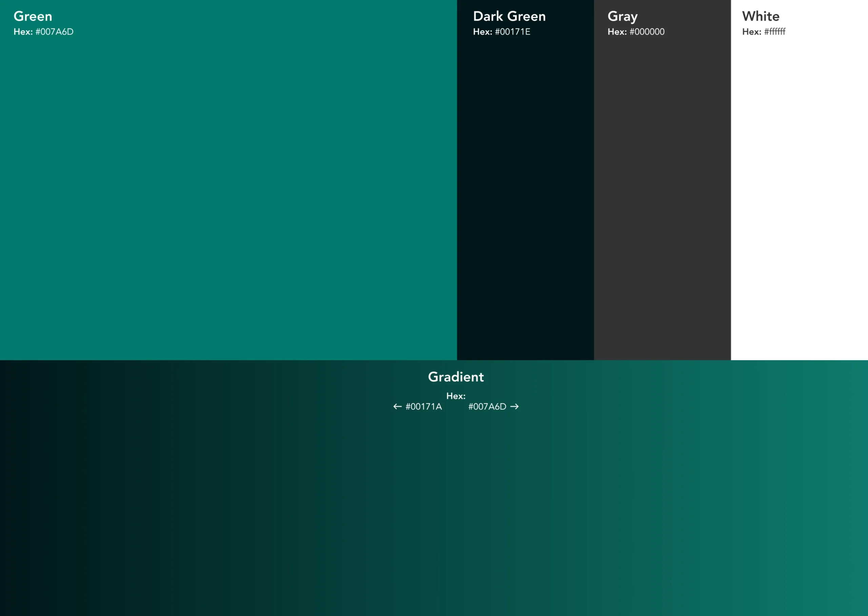Click the Dark Green title label
Viewport: 868px width, 616px height.
click(x=509, y=16)
